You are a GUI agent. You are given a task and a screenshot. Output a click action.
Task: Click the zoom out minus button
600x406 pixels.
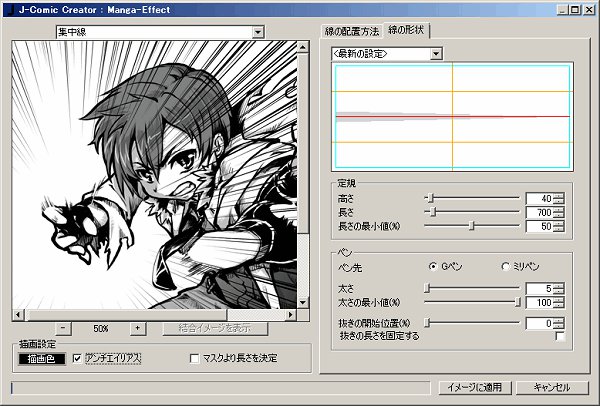63,328
